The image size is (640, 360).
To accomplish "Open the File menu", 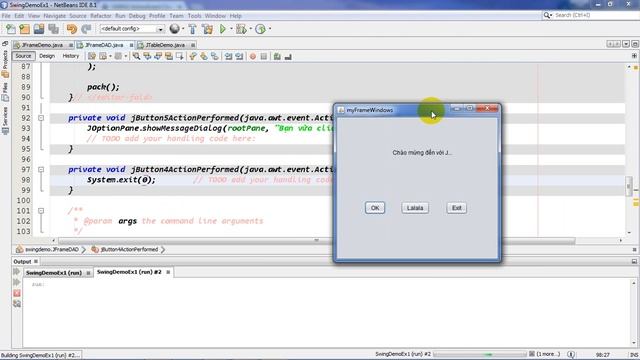I will pos(6,16).
